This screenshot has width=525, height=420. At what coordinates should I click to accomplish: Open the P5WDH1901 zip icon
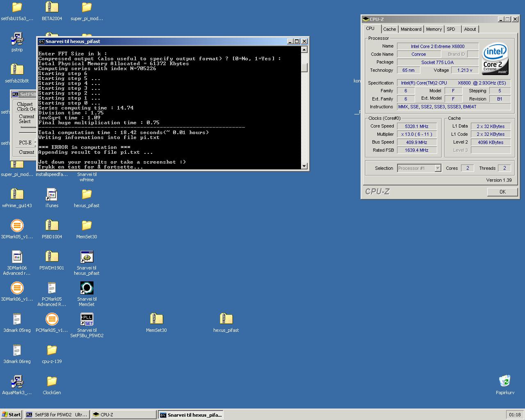pyautogui.click(x=52, y=257)
